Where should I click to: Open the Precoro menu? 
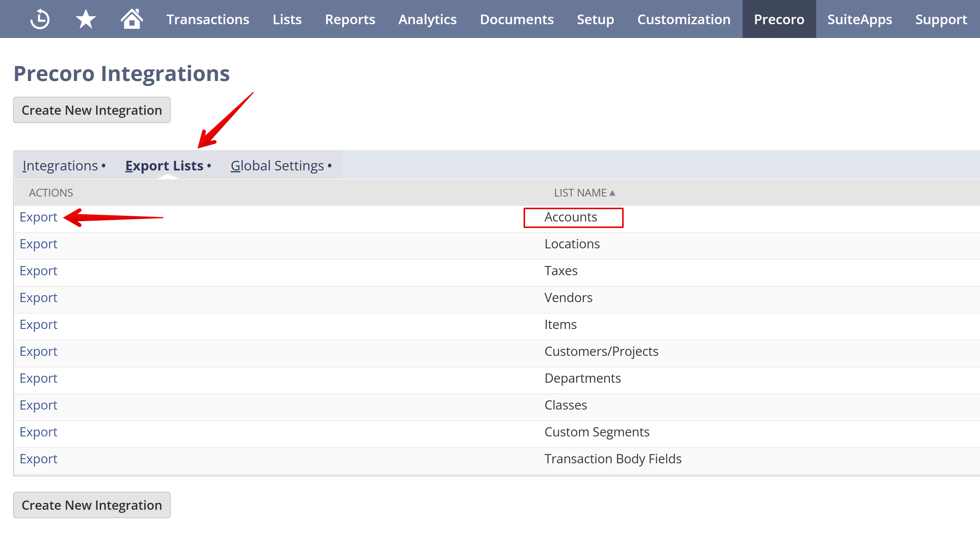[x=779, y=19]
